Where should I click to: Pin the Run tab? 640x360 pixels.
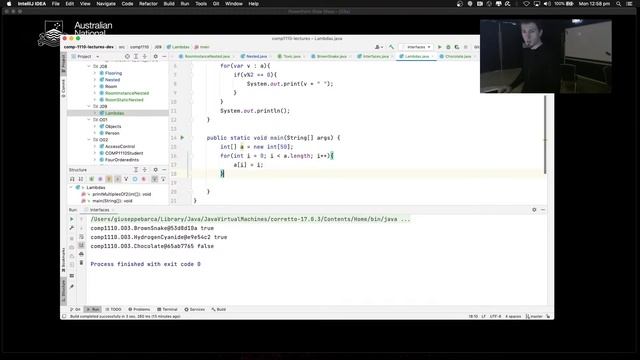pyautogui.click(x=72, y=287)
